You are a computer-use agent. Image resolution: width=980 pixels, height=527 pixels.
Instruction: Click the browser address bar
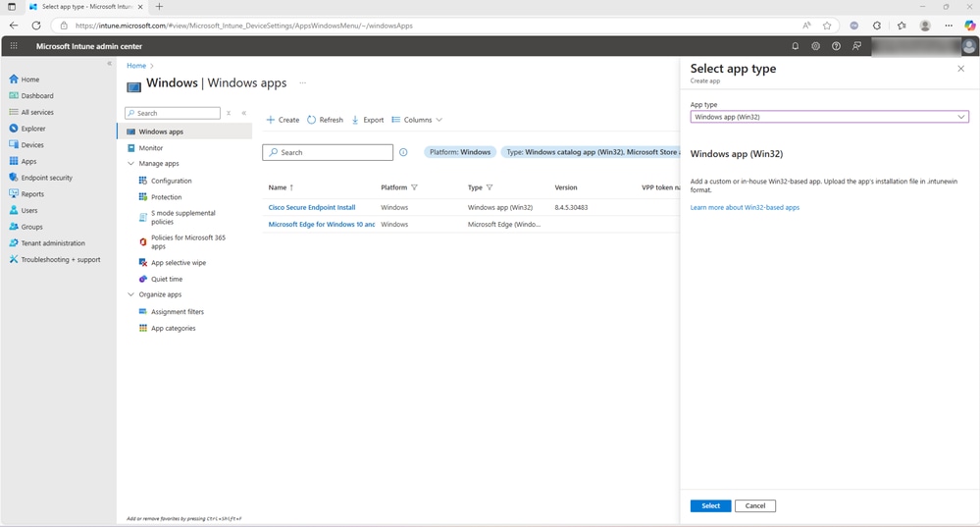pos(432,26)
